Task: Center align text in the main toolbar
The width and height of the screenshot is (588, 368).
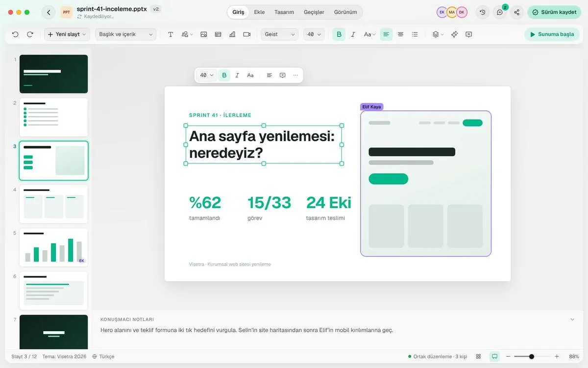Action: (400, 34)
